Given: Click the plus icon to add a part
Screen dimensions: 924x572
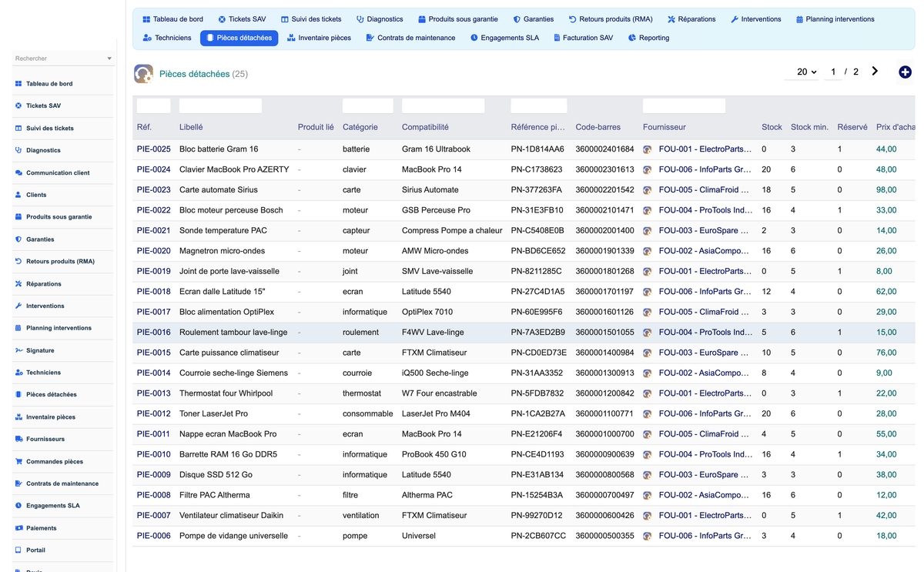Looking at the screenshot, I should click(x=905, y=72).
